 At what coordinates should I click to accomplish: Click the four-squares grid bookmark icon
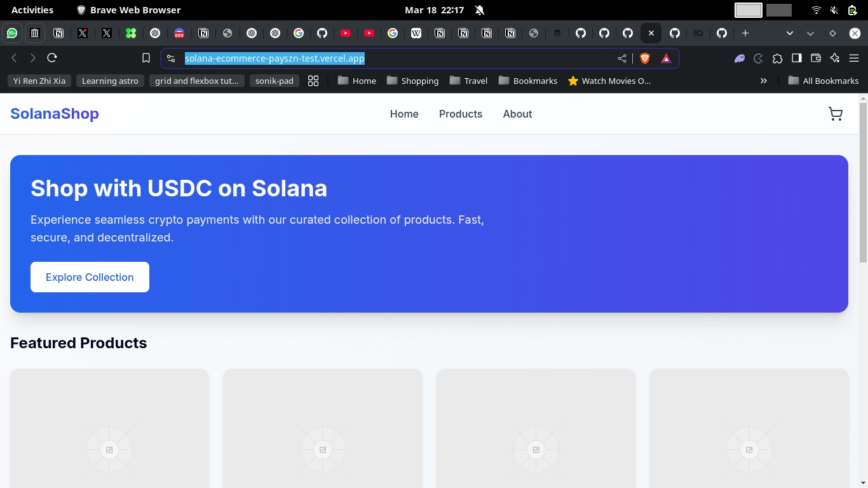pos(313,81)
